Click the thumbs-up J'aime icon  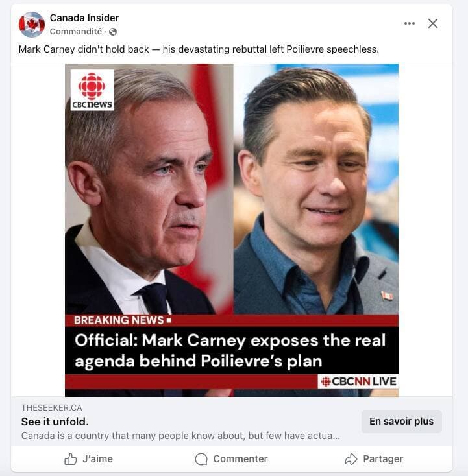pos(71,459)
